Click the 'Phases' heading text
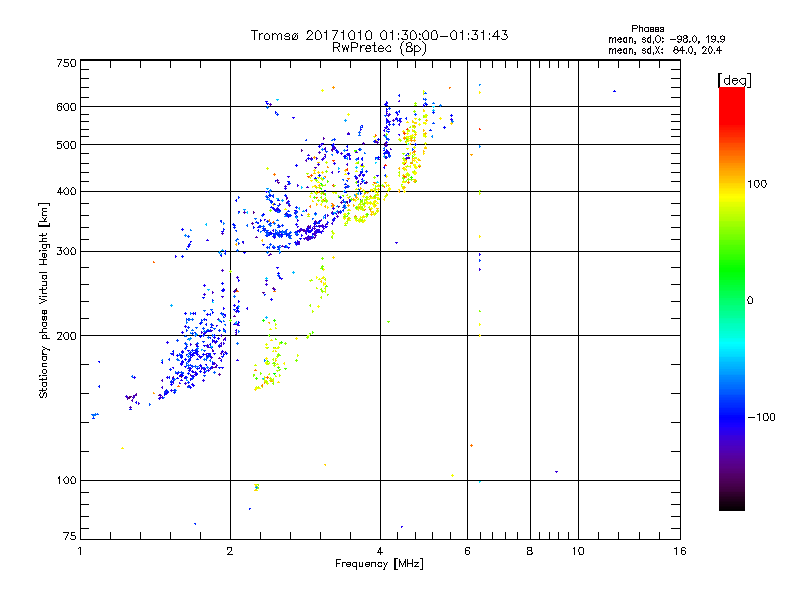Viewport: 800px width, 600px height. pyautogui.click(x=647, y=29)
